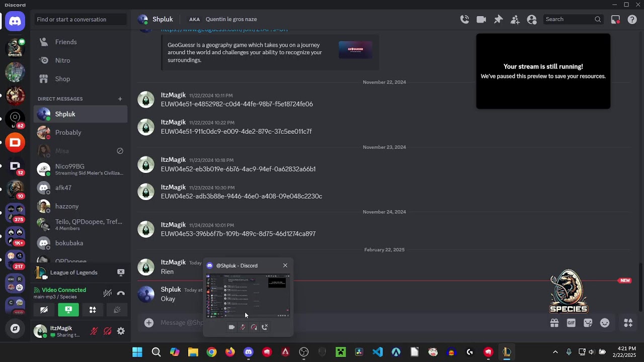Open the red server icon in sidebar
Image resolution: width=644 pixels, height=362 pixels.
pyautogui.click(x=15, y=143)
